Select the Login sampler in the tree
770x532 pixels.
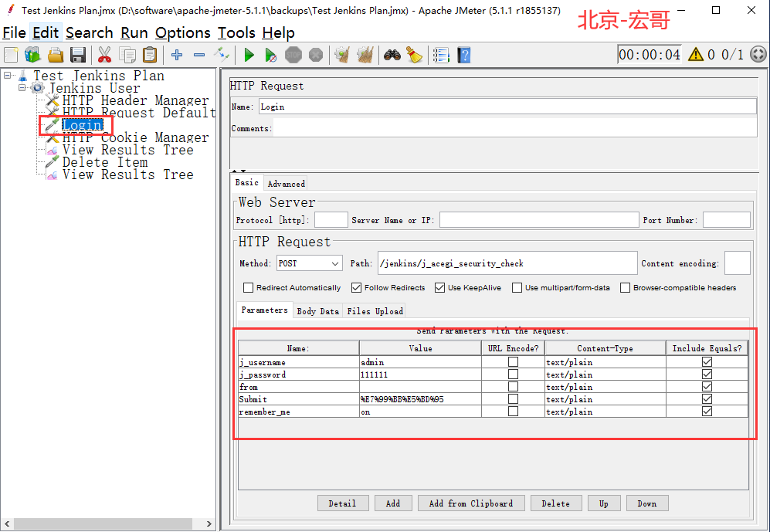click(x=82, y=124)
